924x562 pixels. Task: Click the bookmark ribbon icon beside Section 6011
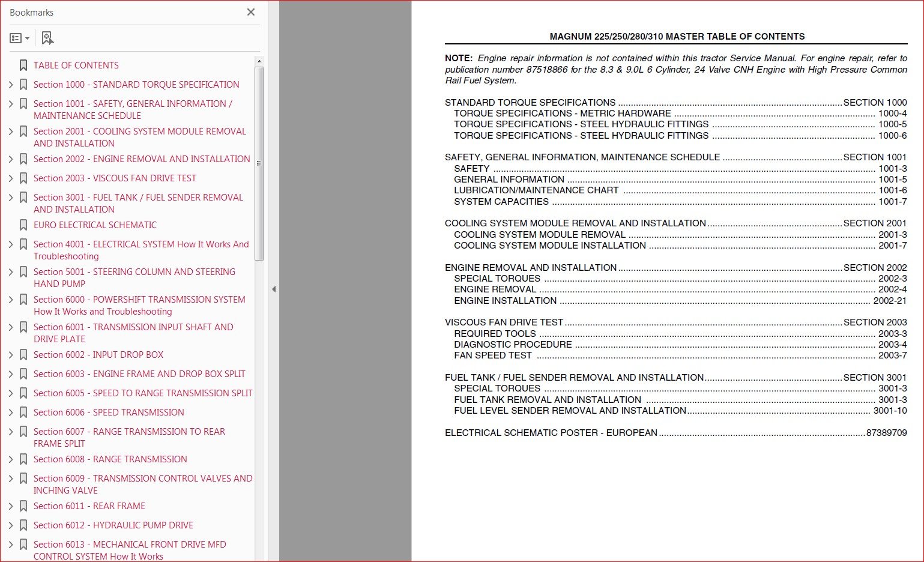(x=23, y=506)
